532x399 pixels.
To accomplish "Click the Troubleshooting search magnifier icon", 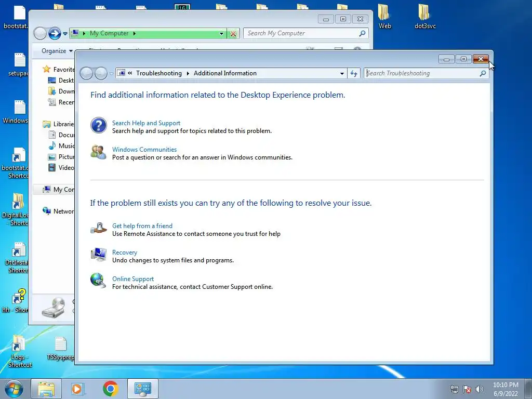I will 483,73.
